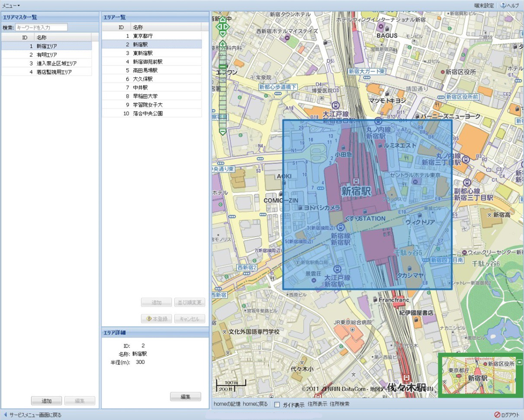Zoom in with the plus button above the zoom bar
Screen dimensions: 524x420
click(223, 43)
